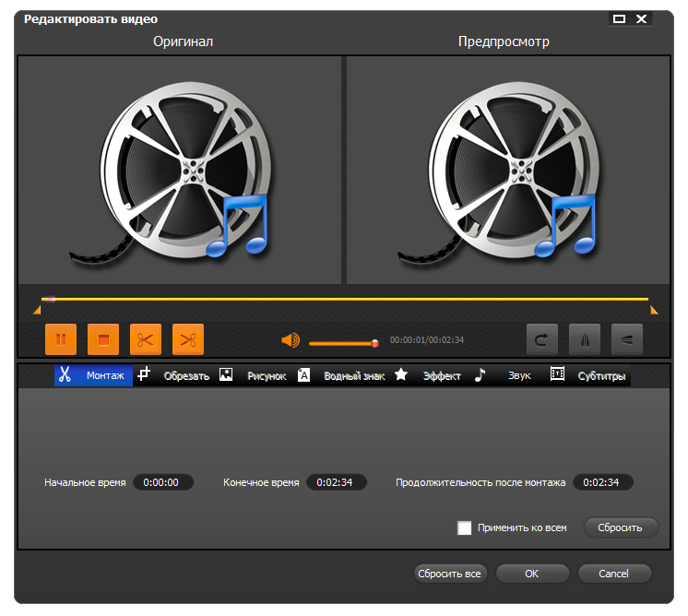Click the crop icon beside Обрезать
This screenshot has width=688, height=616.
point(144,373)
